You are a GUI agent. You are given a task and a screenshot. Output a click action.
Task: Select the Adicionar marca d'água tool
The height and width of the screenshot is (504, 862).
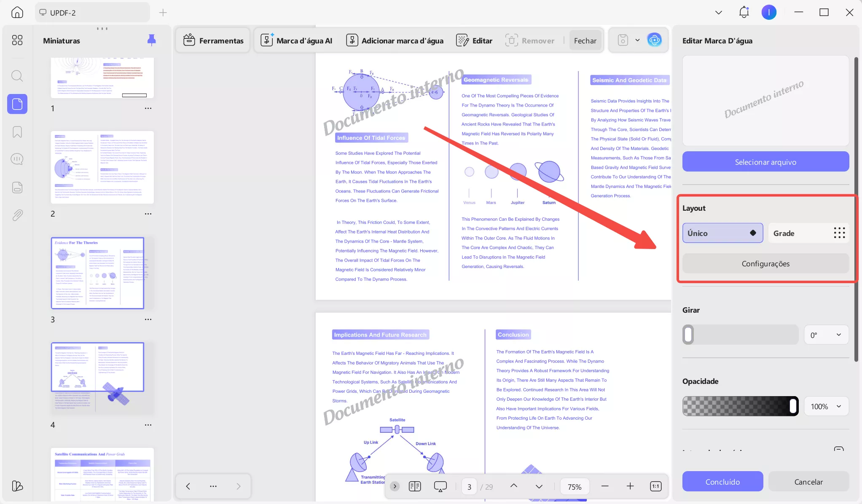394,40
